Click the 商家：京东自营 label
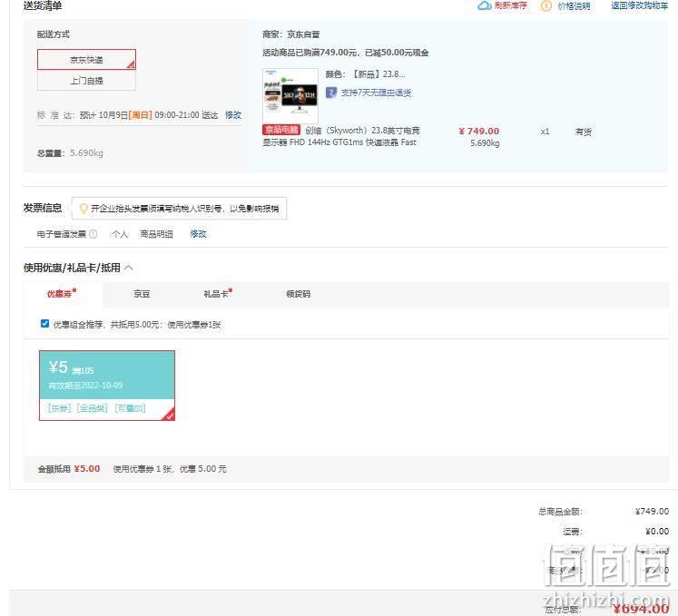 point(291,34)
